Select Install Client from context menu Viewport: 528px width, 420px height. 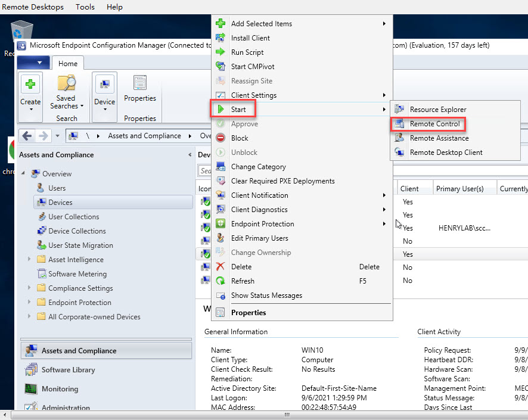point(250,38)
